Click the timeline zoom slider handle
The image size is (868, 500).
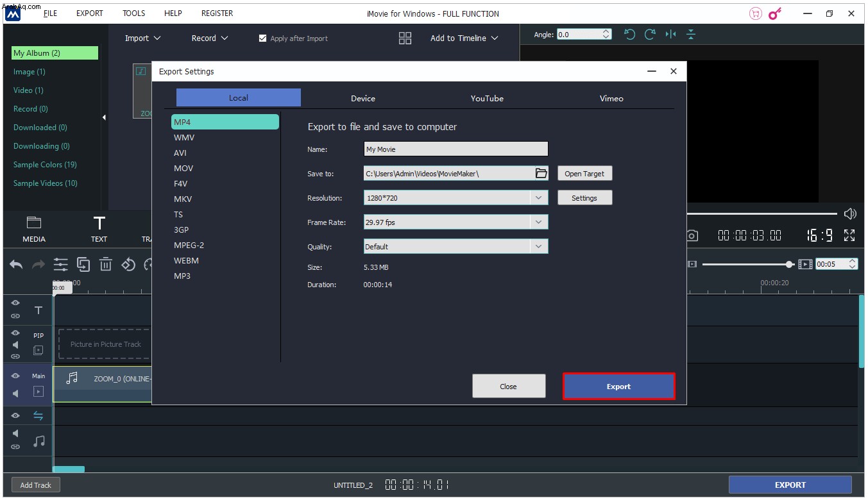coord(790,264)
